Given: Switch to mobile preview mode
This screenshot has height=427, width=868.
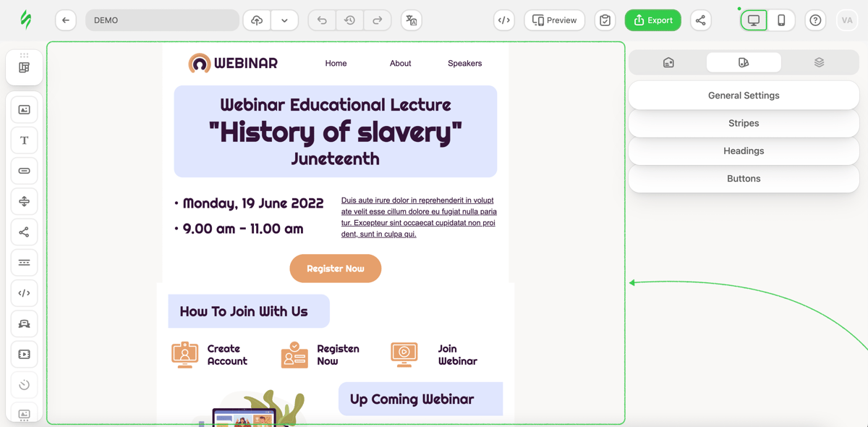Looking at the screenshot, I should pos(781,20).
